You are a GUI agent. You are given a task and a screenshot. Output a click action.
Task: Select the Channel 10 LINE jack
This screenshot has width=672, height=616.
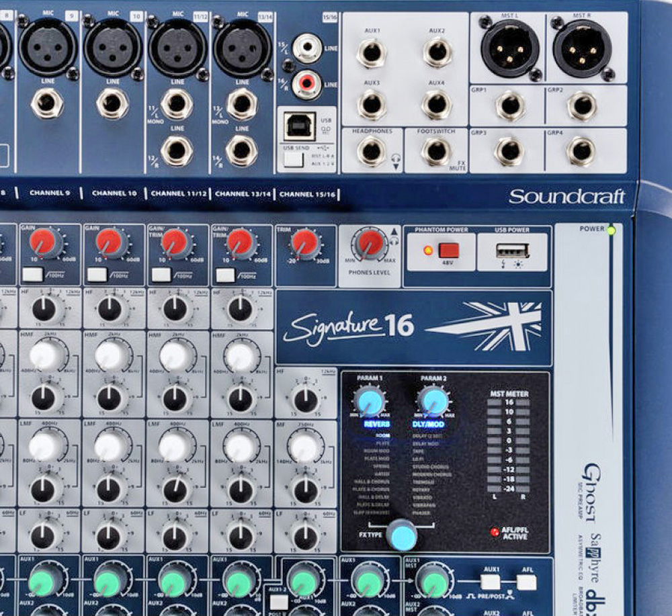112,103
